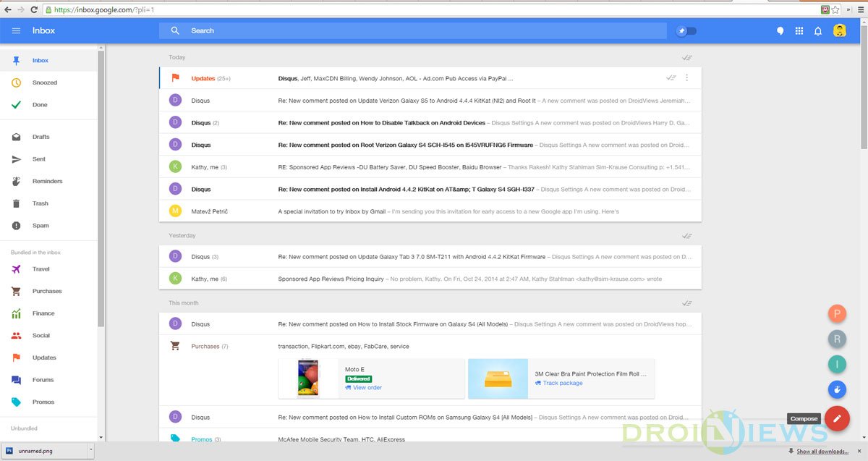
Task: Compose to contact R avatar
Action: click(x=837, y=339)
